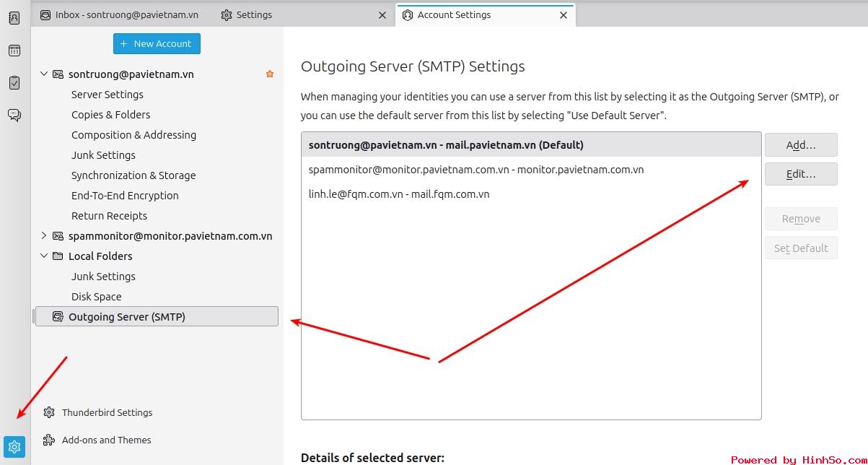Open Junk Settings under sontruong account
The width and height of the screenshot is (868, 465).
click(x=103, y=155)
